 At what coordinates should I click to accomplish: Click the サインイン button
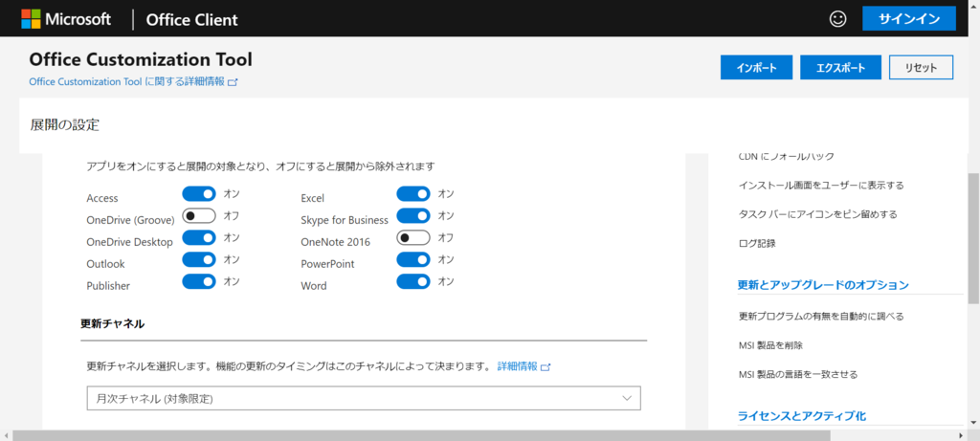point(909,19)
